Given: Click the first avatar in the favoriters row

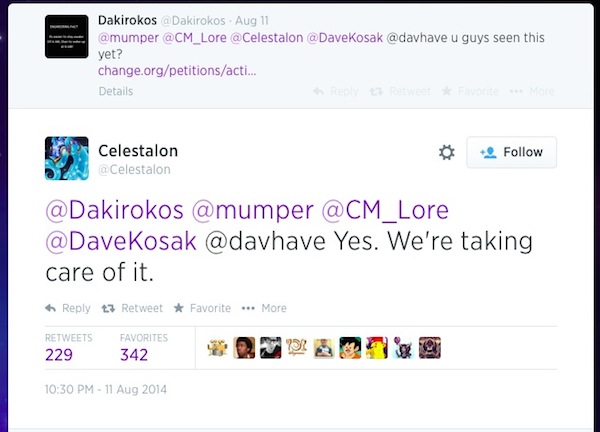Looking at the screenshot, I should click(217, 348).
